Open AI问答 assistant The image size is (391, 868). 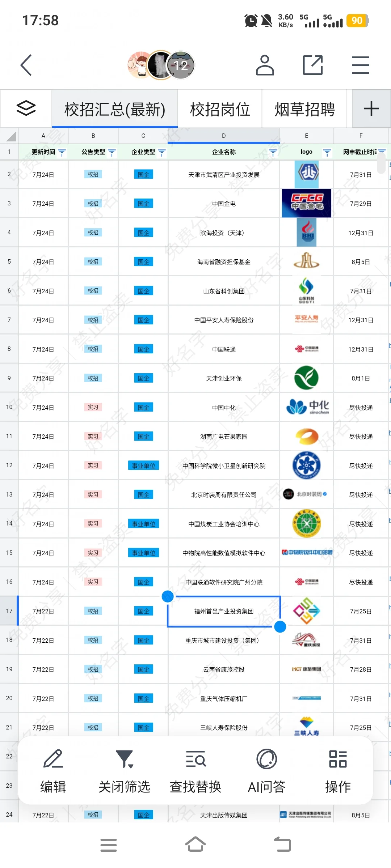pyautogui.click(x=267, y=770)
